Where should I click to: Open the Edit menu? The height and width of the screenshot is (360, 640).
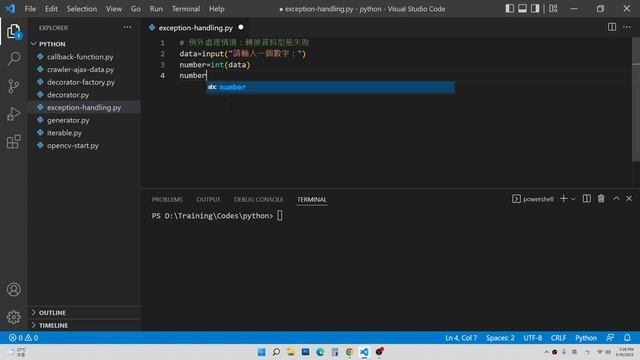51,9
